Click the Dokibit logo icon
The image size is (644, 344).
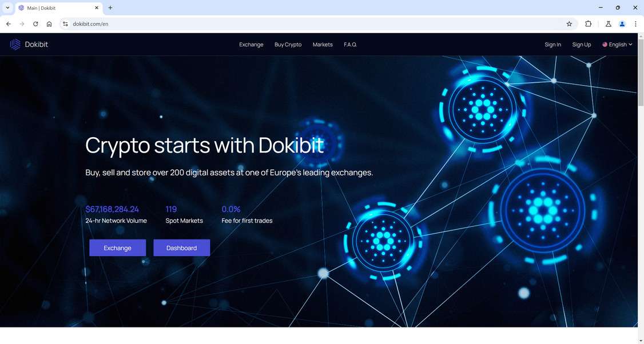[x=15, y=45]
